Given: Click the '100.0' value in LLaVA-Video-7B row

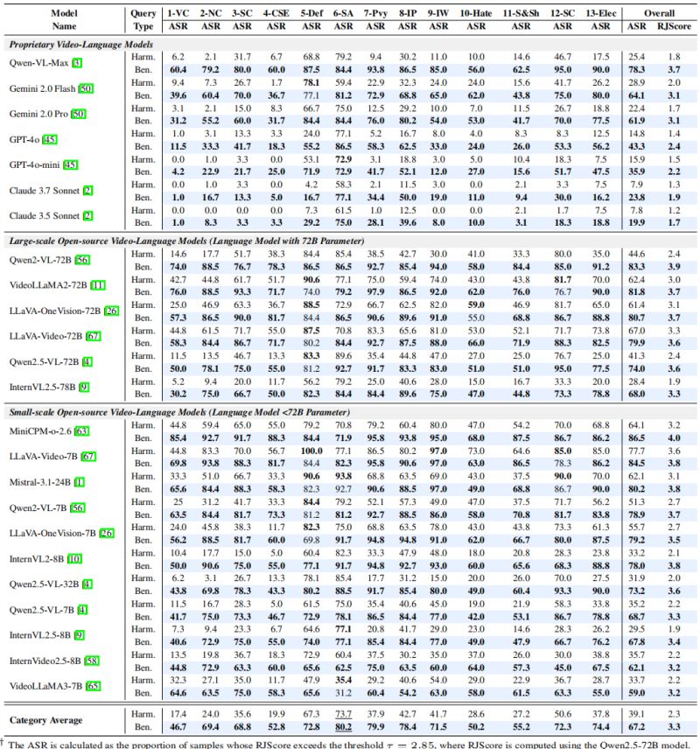Looking at the screenshot, I should point(311,451).
